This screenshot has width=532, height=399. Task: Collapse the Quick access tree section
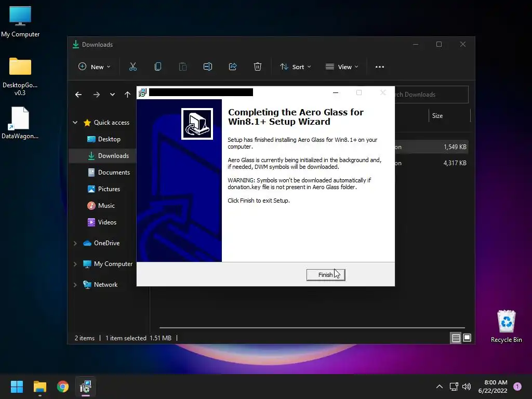(75, 123)
